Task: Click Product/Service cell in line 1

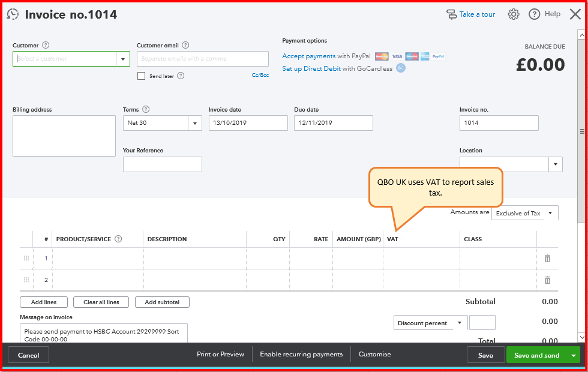Action: tap(97, 259)
